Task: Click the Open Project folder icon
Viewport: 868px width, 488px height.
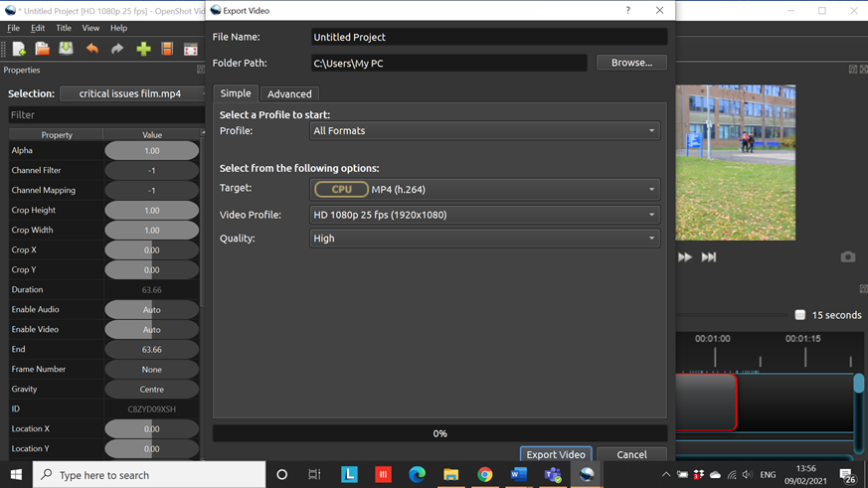Action: (43, 49)
